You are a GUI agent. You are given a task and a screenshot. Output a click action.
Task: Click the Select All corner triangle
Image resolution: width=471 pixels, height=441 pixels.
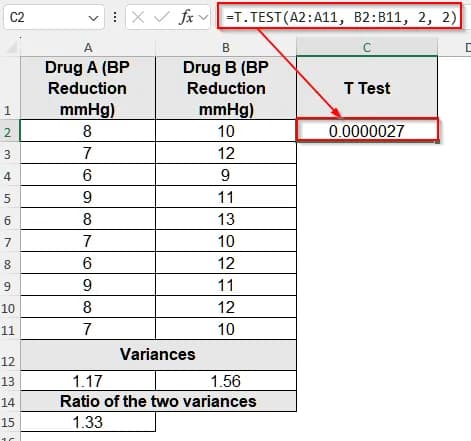(x=12, y=48)
